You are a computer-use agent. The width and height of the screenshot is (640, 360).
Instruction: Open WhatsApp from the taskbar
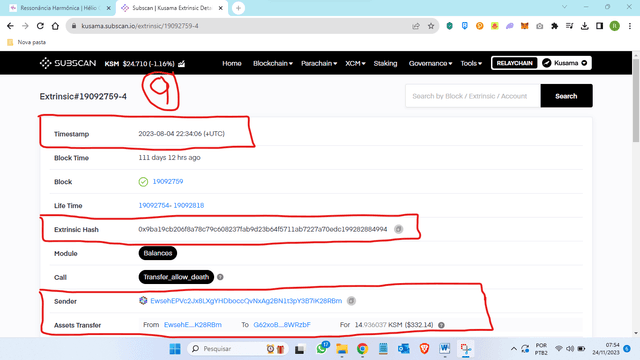pyautogui.click(x=322, y=349)
